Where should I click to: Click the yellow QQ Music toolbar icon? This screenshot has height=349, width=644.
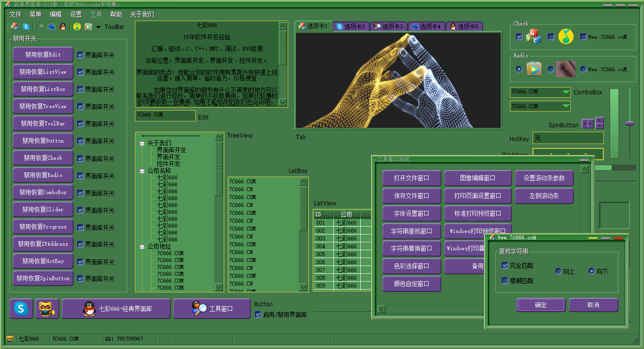click(x=77, y=27)
